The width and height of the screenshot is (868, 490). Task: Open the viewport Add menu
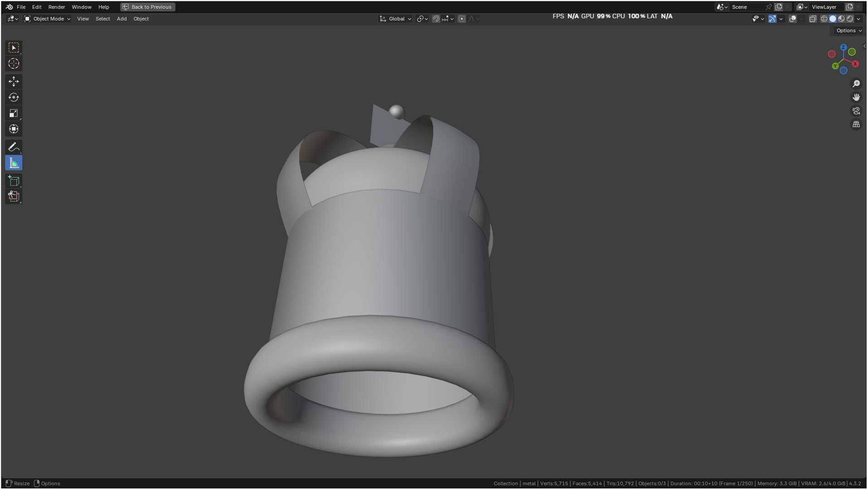tap(121, 19)
